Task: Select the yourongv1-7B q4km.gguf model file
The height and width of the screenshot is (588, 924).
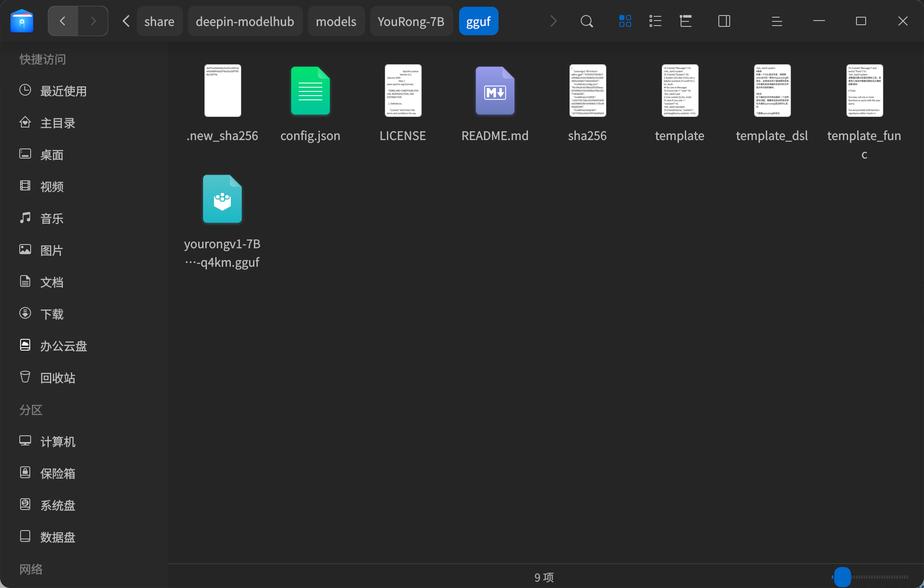Action: point(222,199)
